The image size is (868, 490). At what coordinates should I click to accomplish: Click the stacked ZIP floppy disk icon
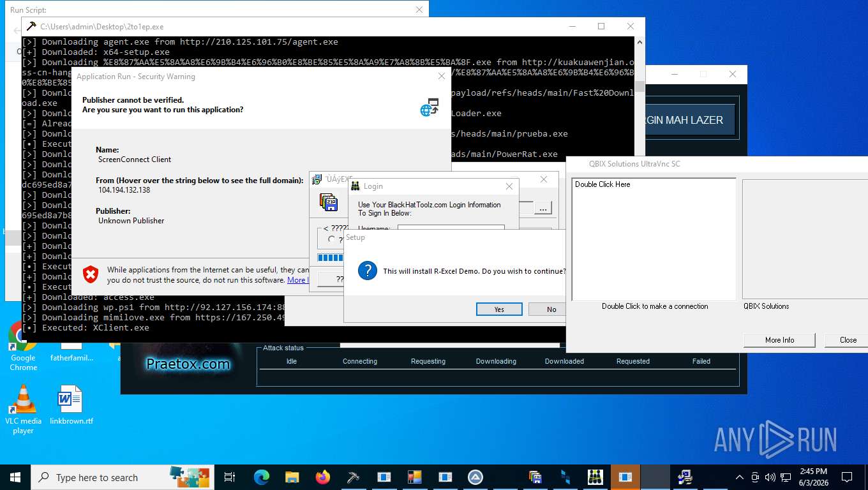tap(329, 203)
